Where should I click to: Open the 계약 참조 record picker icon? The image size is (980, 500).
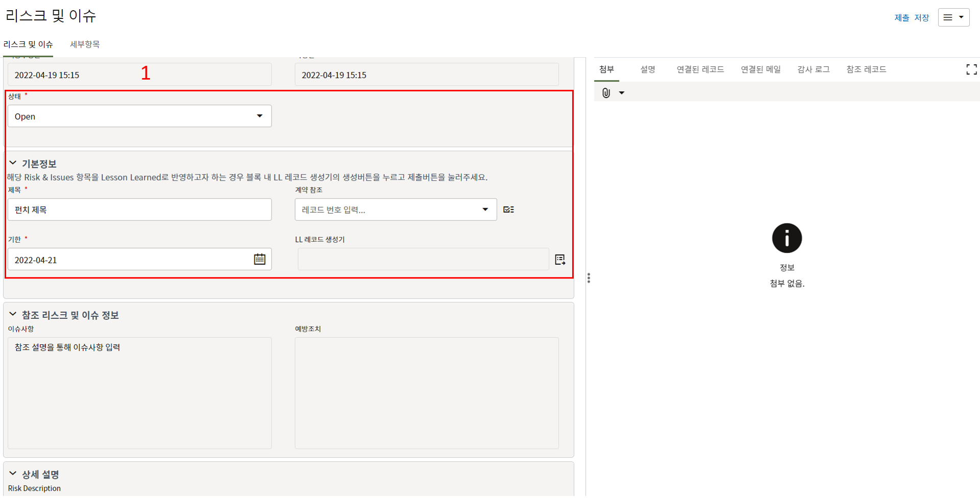click(508, 210)
